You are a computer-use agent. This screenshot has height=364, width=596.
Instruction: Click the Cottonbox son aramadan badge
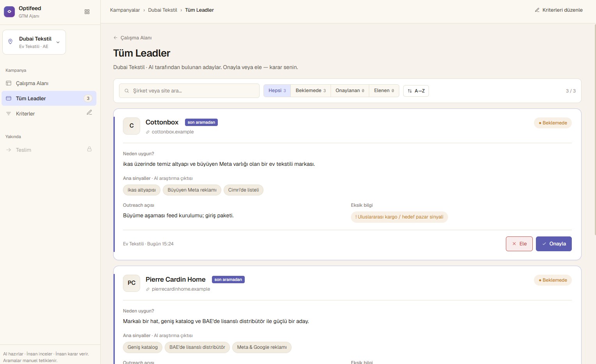tap(201, 122)
